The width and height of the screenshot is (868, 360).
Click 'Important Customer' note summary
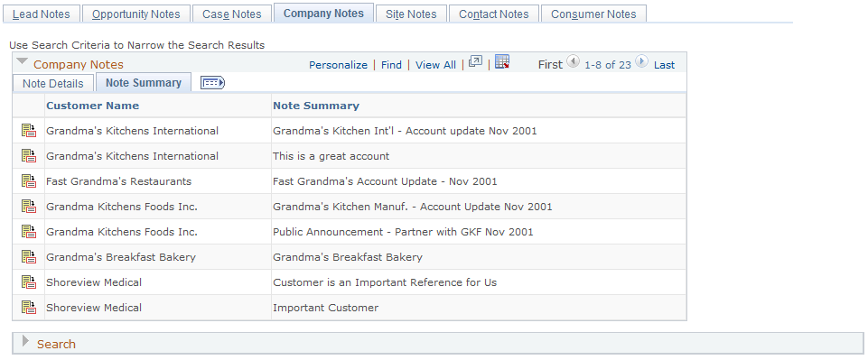(x=325, y=308)
